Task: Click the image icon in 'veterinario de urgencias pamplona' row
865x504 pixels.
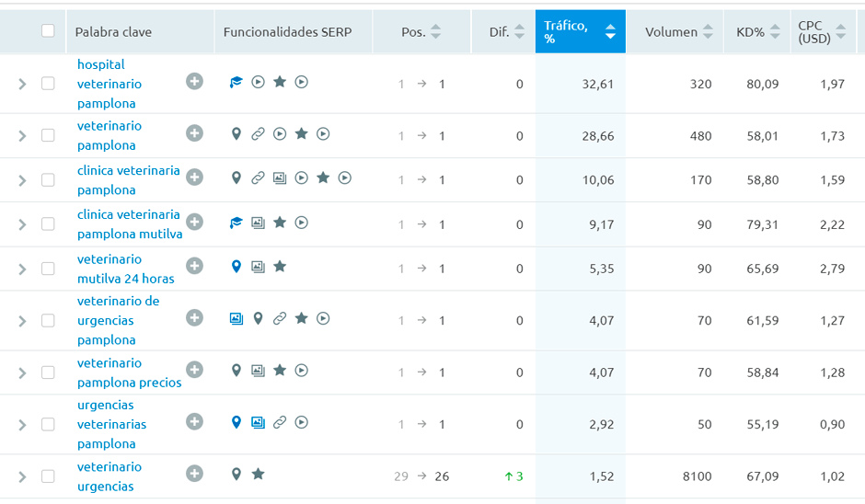Action: coord(236,318)
